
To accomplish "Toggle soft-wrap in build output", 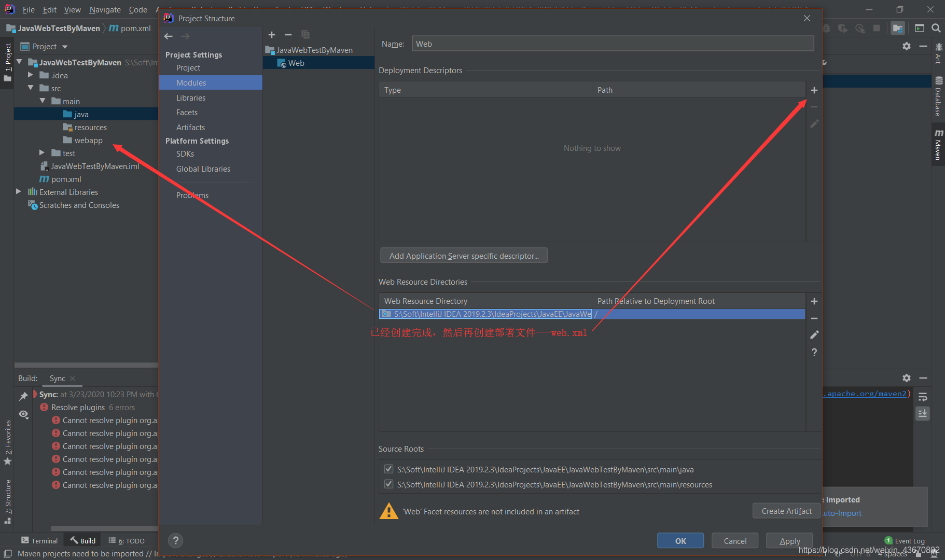I will click(923, 397).
